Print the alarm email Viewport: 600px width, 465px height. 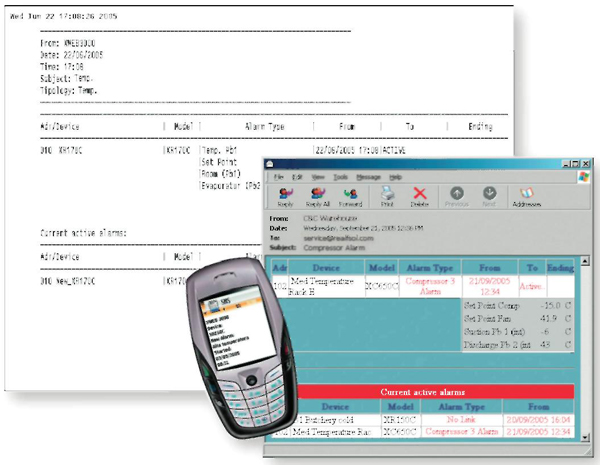tap(387, 196)
